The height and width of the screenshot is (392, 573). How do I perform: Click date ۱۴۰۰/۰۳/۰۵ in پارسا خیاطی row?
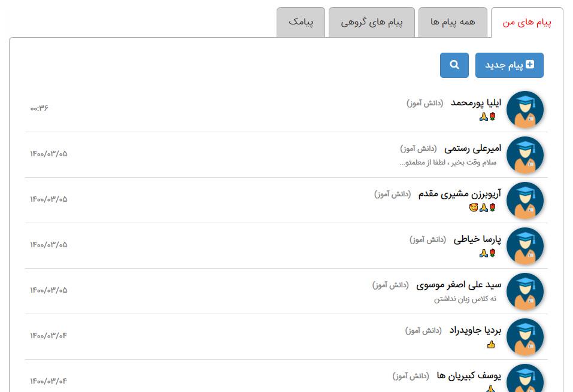(48, 245)
